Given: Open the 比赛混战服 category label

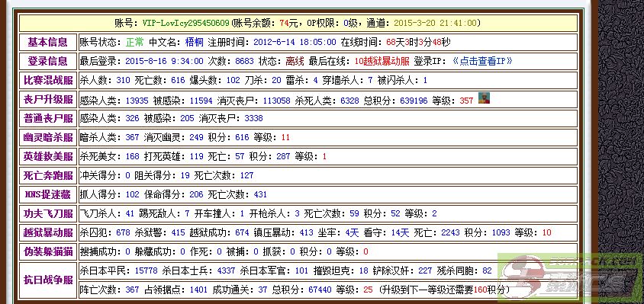Looking at the screenshot, I should pyautogui.click(x=47, y=81).
